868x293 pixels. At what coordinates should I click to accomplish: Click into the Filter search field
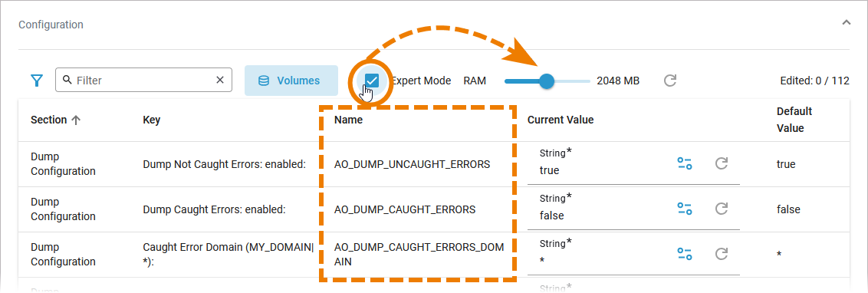pyautogui.click(x=144, y=81)
